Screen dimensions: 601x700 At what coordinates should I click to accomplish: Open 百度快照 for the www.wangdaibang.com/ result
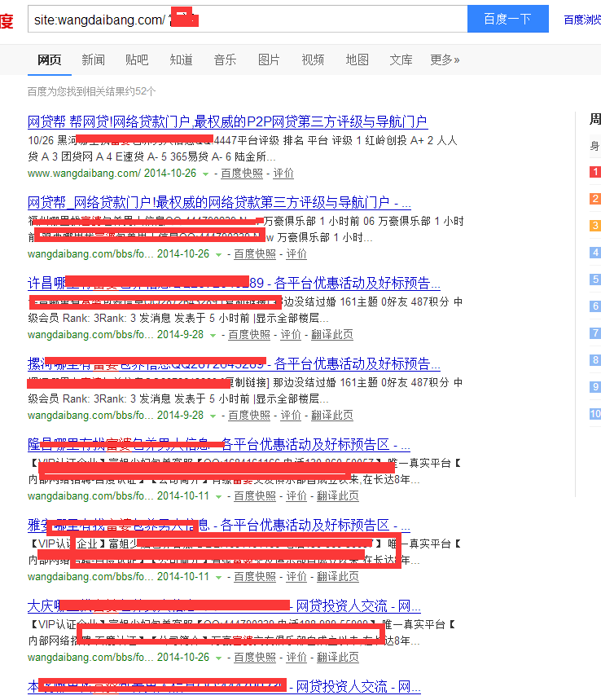[x=242, y=174]
